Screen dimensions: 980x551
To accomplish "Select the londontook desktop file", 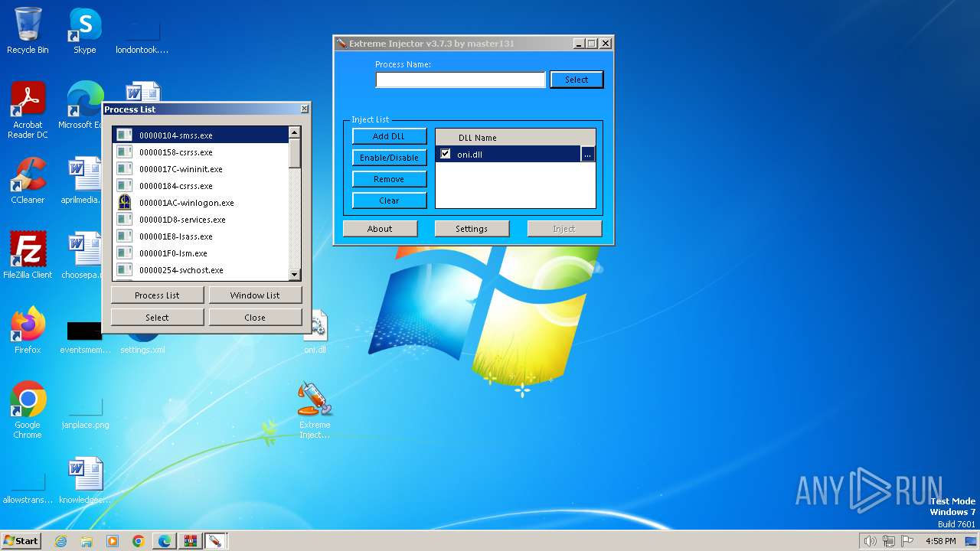I will (x=142, y=37).
